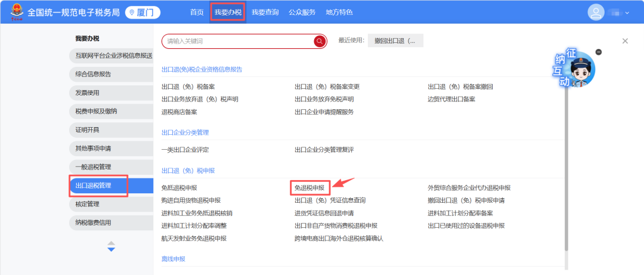Click the red search magnifier icon
Viewport: 644px width, 275px height.
coord(320,41)
